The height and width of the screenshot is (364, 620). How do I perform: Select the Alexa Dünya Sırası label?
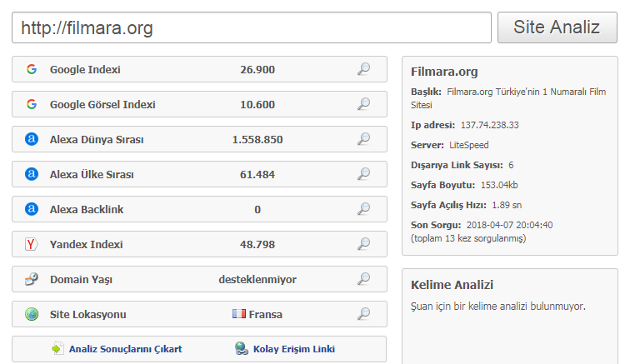pyautogui.click(x=97, y=139)
